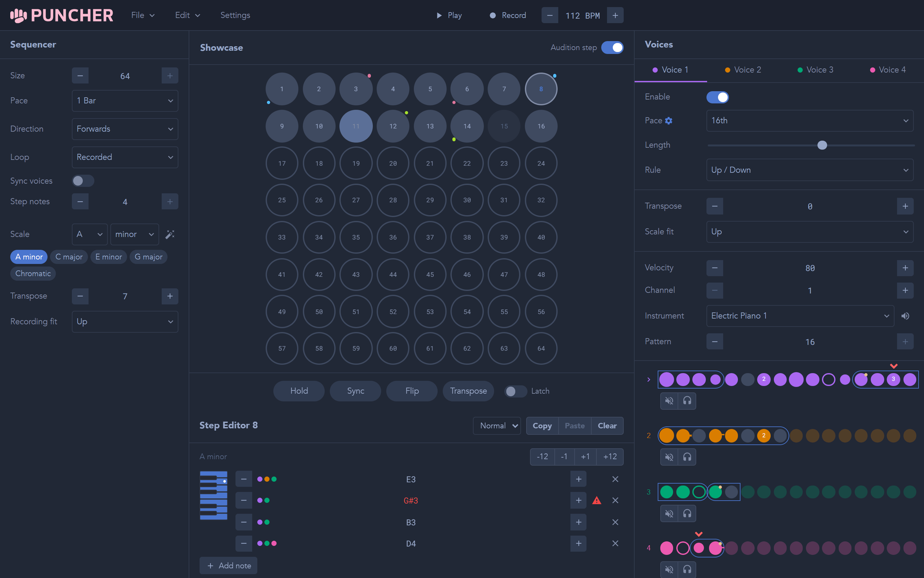The width and height of the screenshot is (924, 578).
Task: Open the Edit menu
Action: point(187,15)
